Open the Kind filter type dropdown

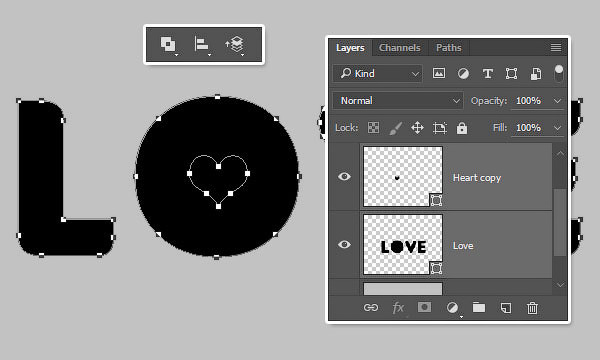pos(377,73)
